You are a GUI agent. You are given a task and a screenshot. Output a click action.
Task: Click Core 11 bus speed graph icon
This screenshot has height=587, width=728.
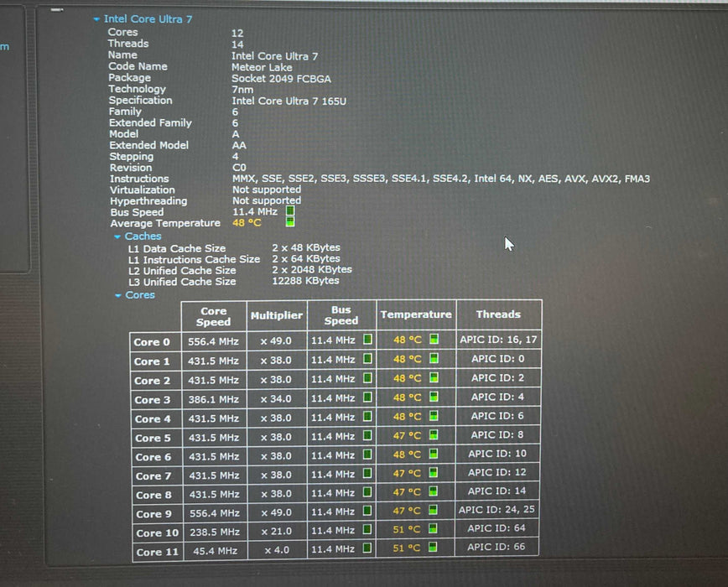(367, 548)
